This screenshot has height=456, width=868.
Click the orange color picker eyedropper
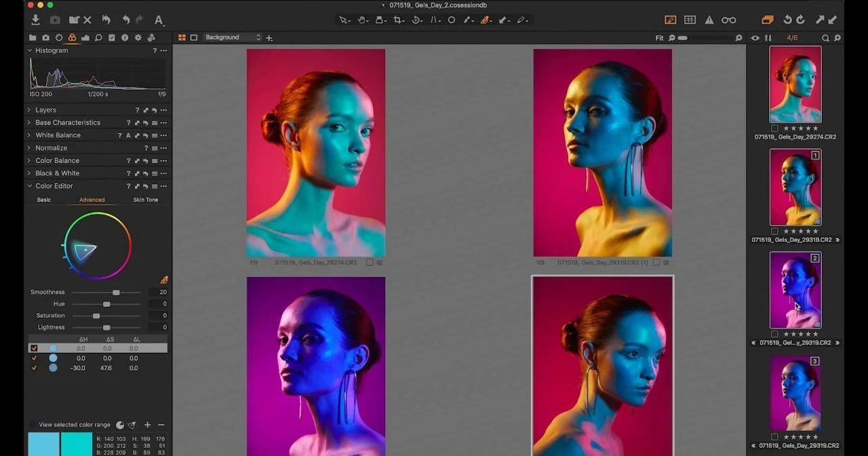pyautogui.click(x=163, y=280)
